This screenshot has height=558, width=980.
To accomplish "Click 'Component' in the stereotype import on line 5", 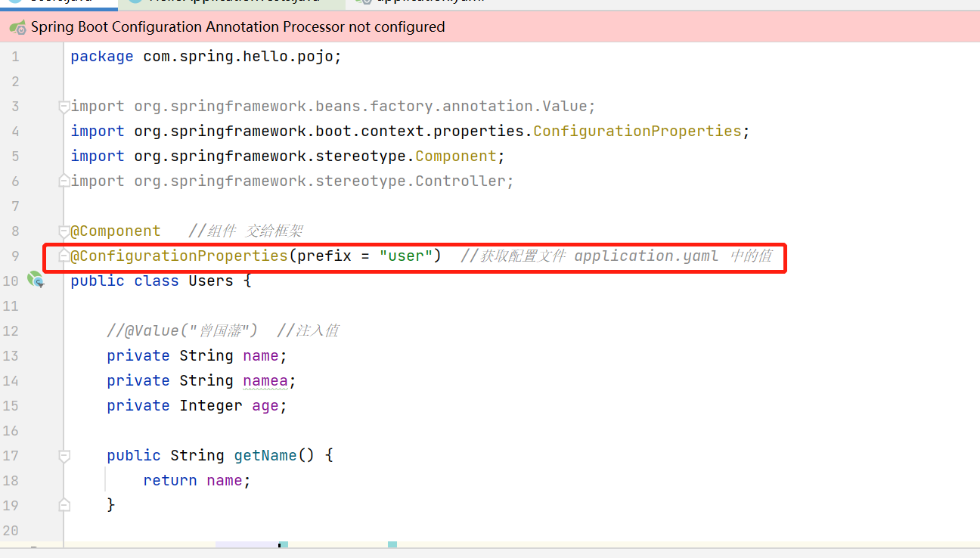I will coord(456,156).
